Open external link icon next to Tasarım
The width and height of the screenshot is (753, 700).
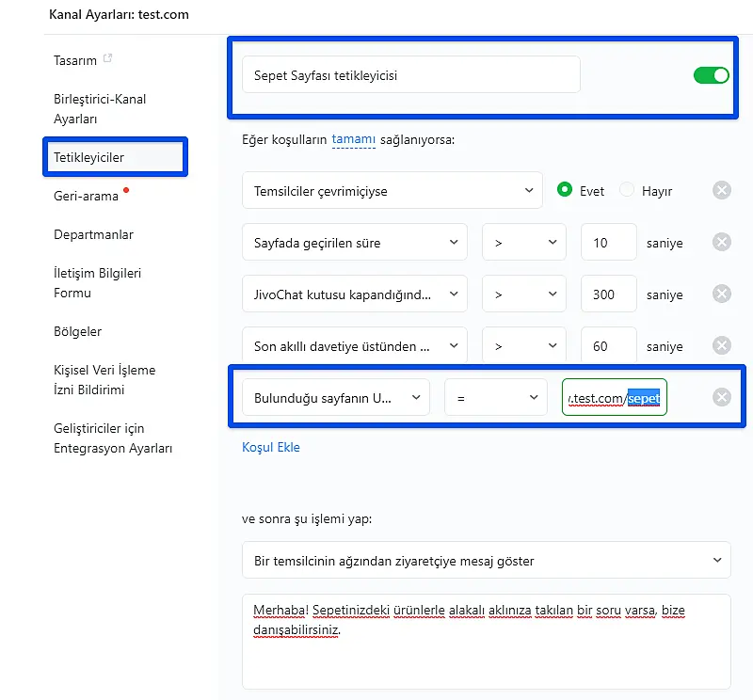108,59
